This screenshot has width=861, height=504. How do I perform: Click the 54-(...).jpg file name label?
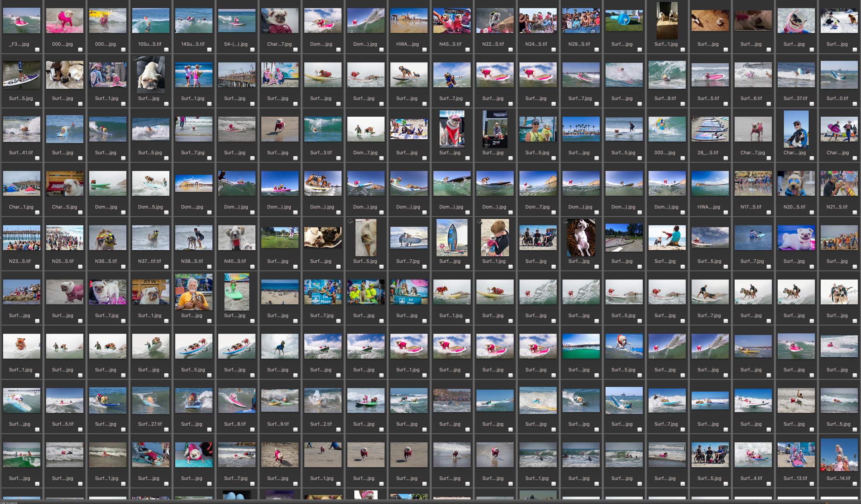coord(236,44)
